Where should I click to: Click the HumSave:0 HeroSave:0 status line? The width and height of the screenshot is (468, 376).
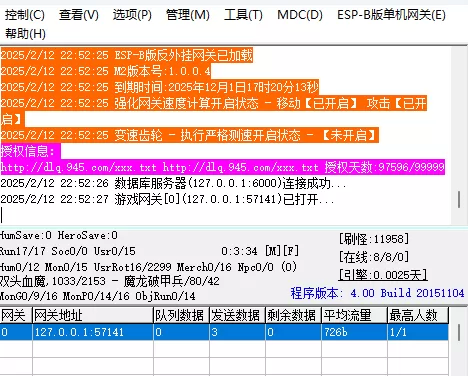click(x=59, y=235)
